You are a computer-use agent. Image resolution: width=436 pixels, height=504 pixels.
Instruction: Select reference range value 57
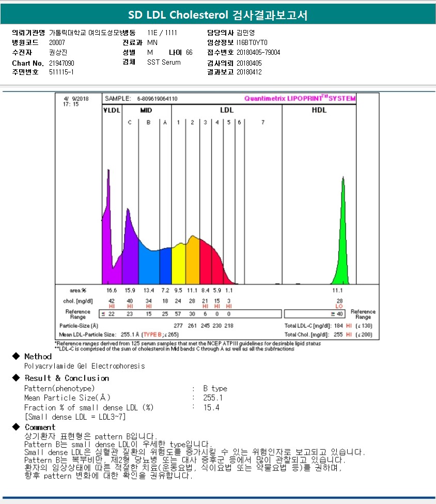[178, 314]
